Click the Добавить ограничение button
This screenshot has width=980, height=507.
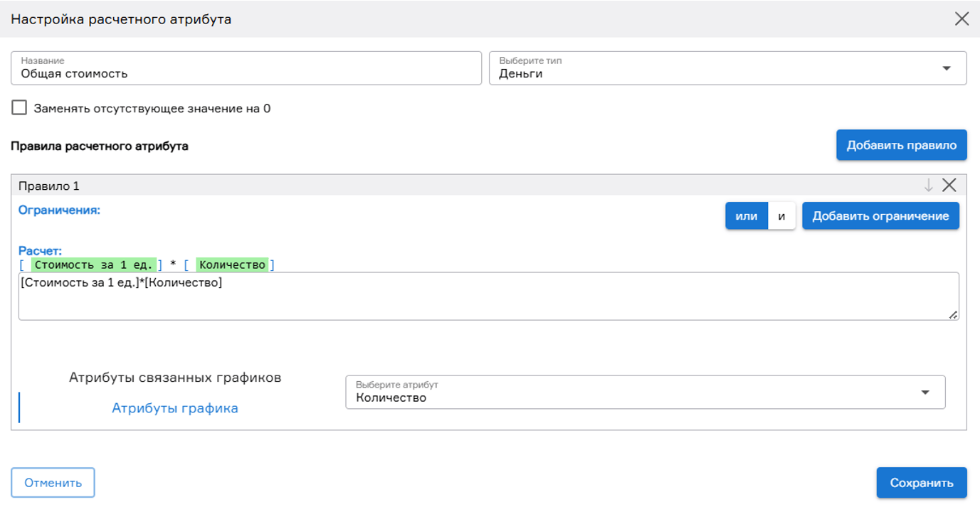coord(880,216)
